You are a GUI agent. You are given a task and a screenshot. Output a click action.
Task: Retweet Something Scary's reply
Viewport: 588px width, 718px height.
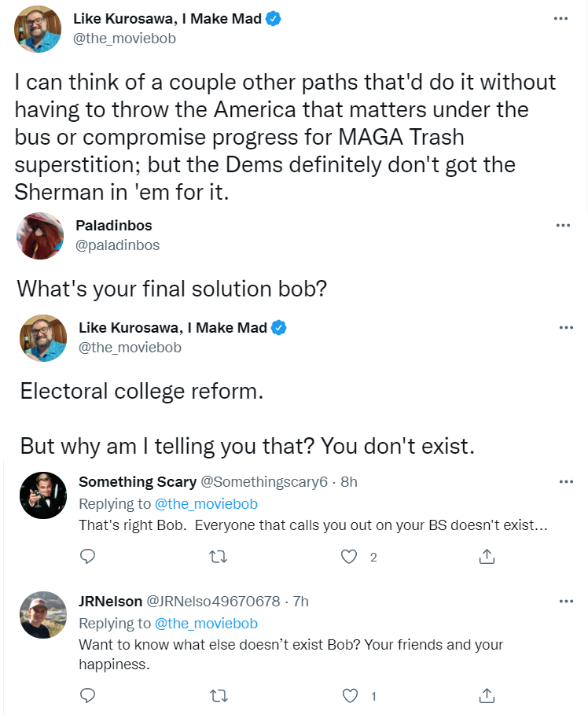[221, 557]
